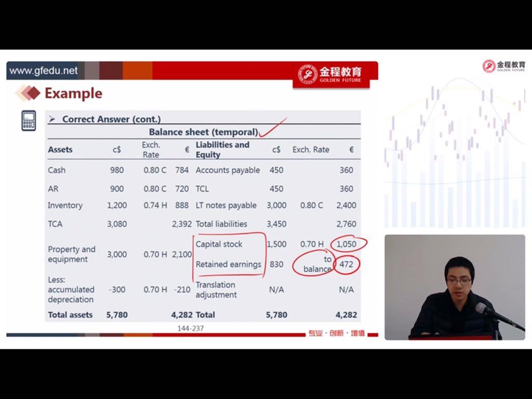532x399 pixels.
Task: Select the AR row label
Action: point(53,189)
